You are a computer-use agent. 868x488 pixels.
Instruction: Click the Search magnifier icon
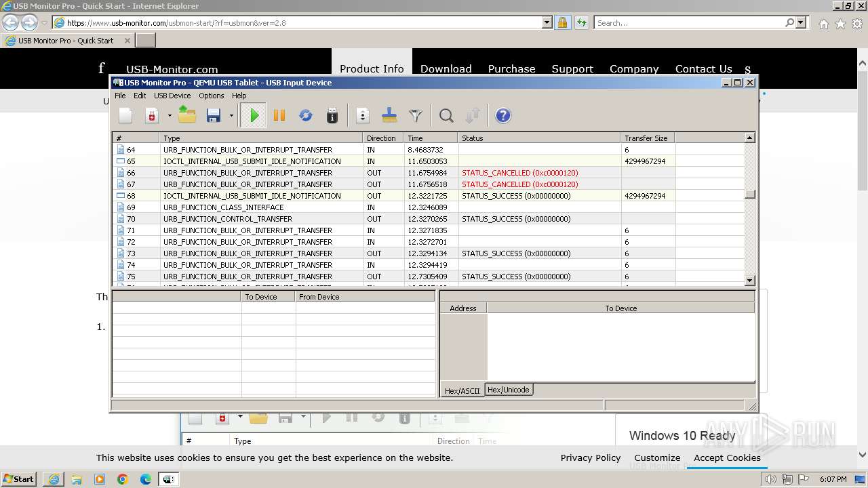[446, 116]
